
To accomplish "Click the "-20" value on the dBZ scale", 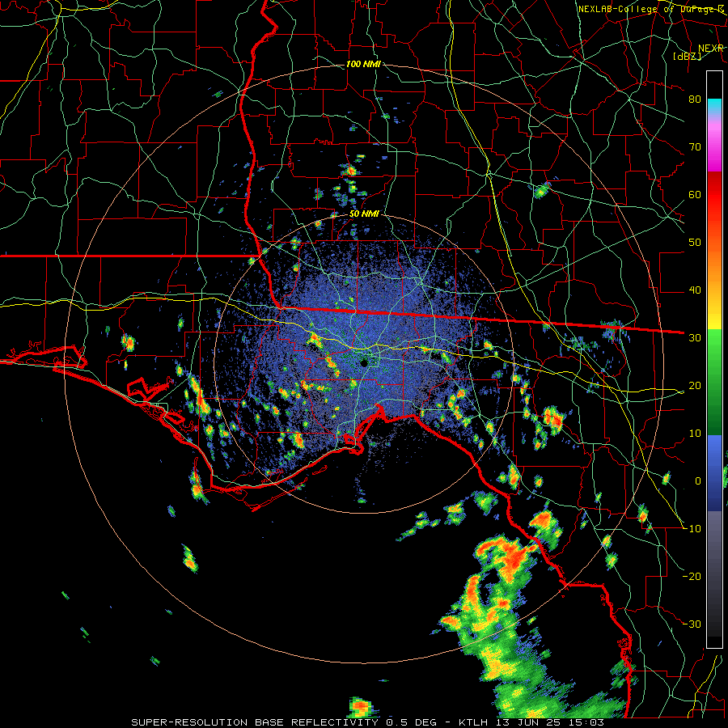I will click(692, 576).
